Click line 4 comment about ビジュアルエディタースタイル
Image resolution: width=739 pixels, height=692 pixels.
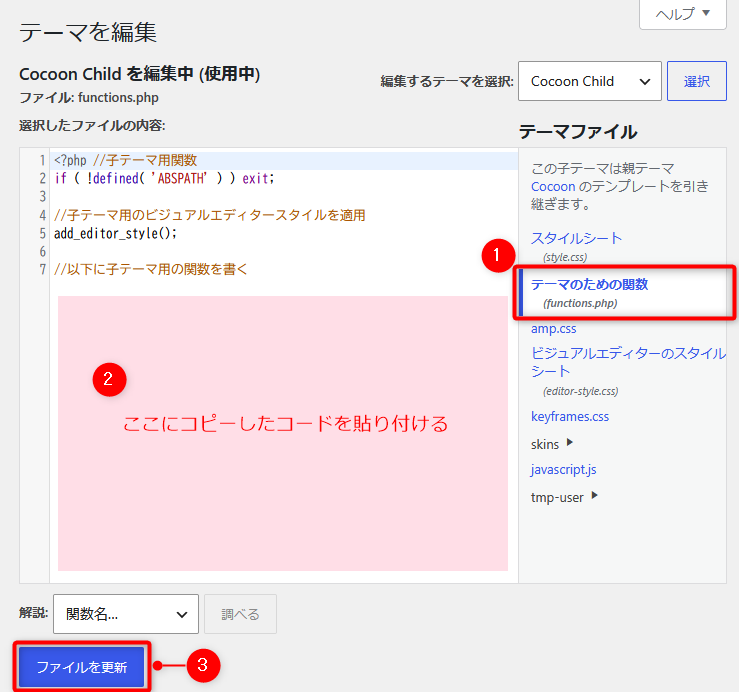(x=210, y=215)
